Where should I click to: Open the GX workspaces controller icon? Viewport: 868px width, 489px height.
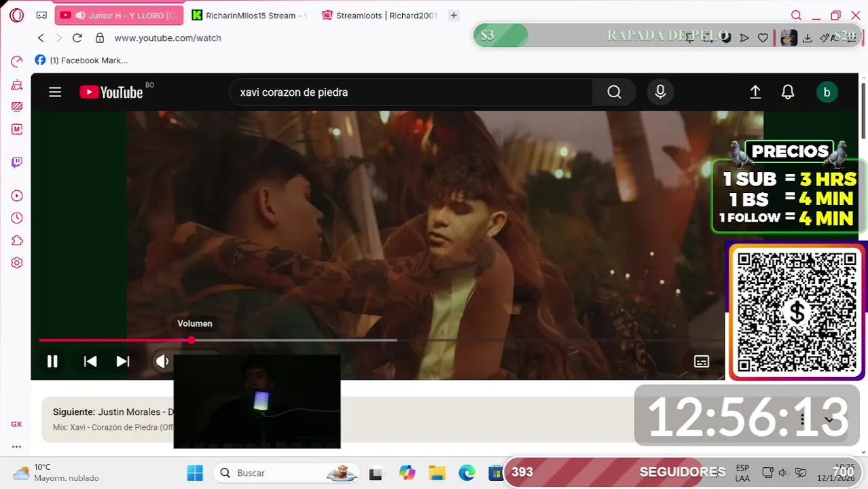(x=41, y=15)
